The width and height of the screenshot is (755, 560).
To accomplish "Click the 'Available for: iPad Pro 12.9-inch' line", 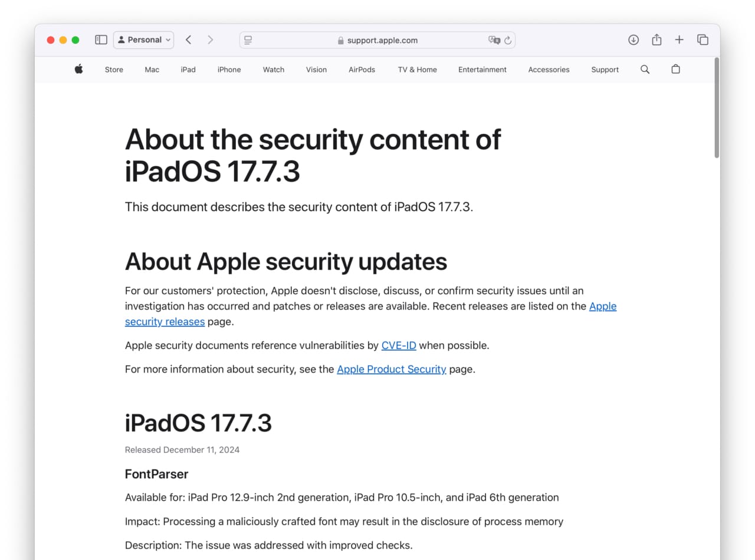I will [342, 498].
